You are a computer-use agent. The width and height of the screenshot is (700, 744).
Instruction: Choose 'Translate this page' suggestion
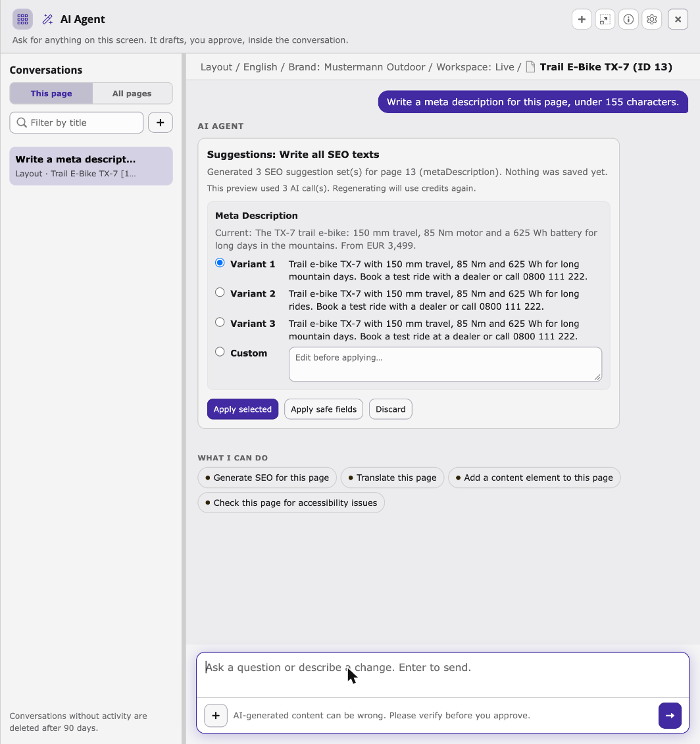click(x=393, y=478)
